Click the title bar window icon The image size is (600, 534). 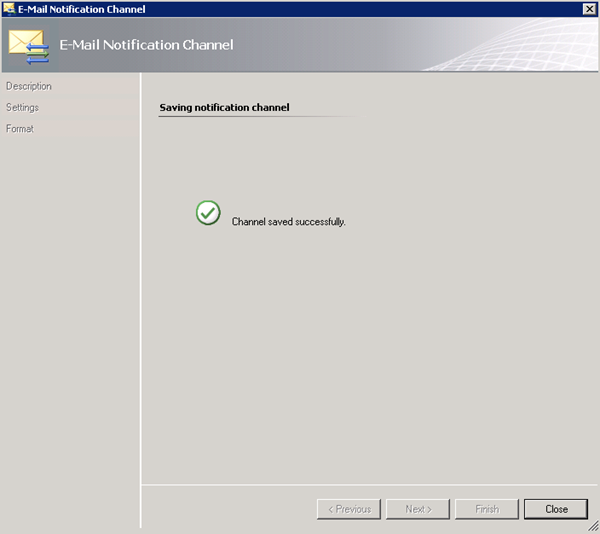coord(9,8)
